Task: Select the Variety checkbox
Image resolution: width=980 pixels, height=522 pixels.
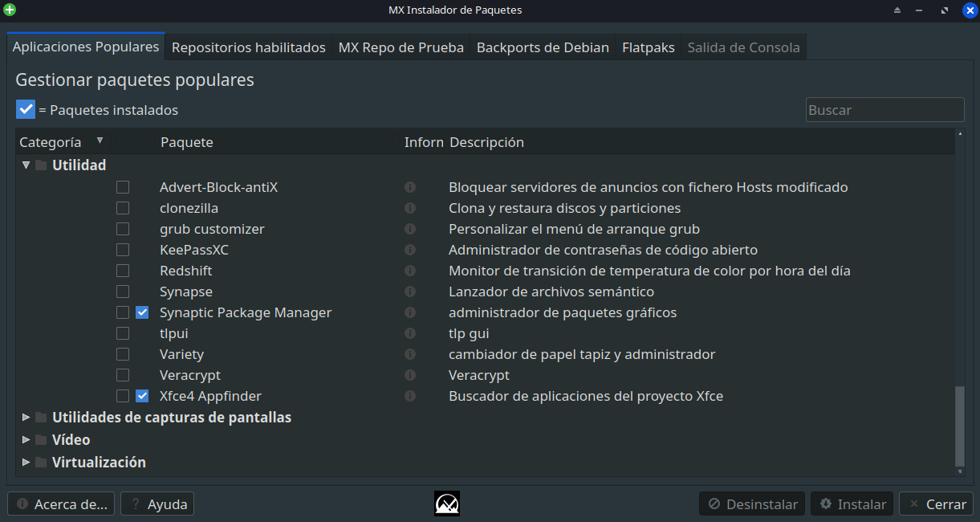Action: (123, 354)
